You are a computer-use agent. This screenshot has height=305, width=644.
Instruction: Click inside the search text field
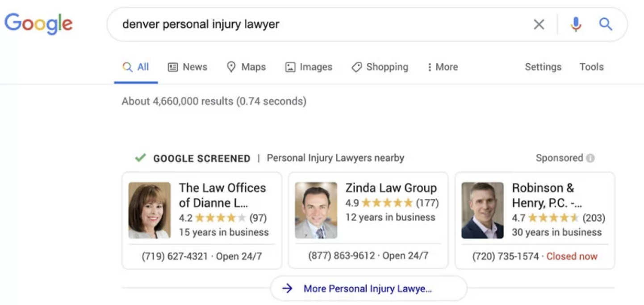pyautogui.click(x=313, y=24)
